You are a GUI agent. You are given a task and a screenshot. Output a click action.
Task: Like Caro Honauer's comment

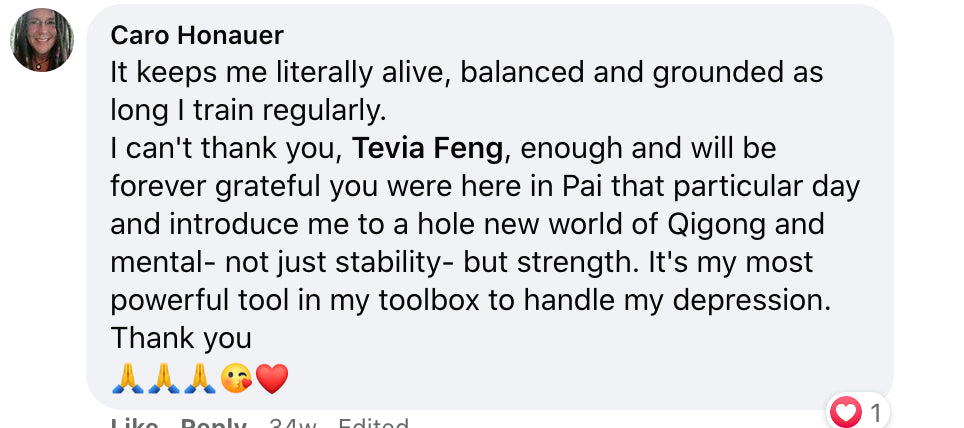[x=135, y=423]
